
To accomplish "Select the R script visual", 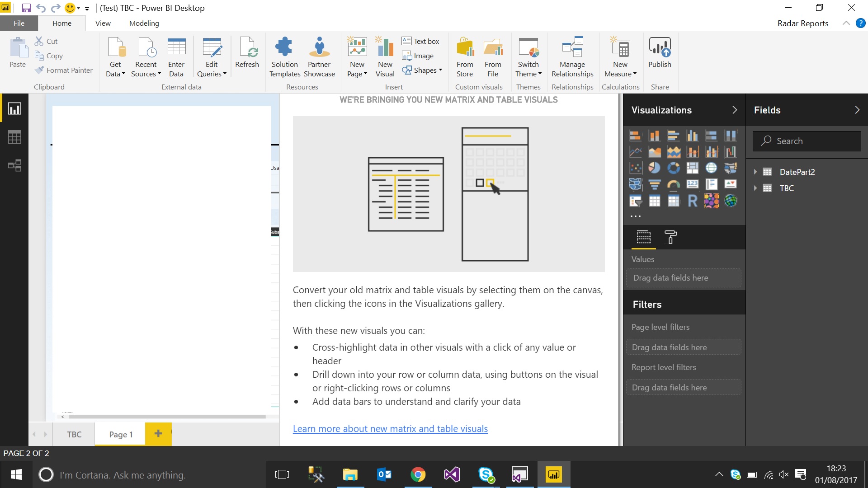I will (692, 201).
